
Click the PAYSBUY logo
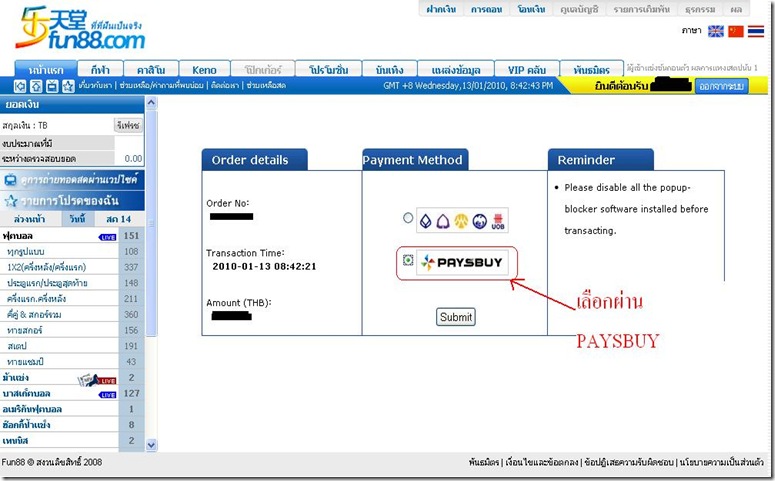click(462, 262)
